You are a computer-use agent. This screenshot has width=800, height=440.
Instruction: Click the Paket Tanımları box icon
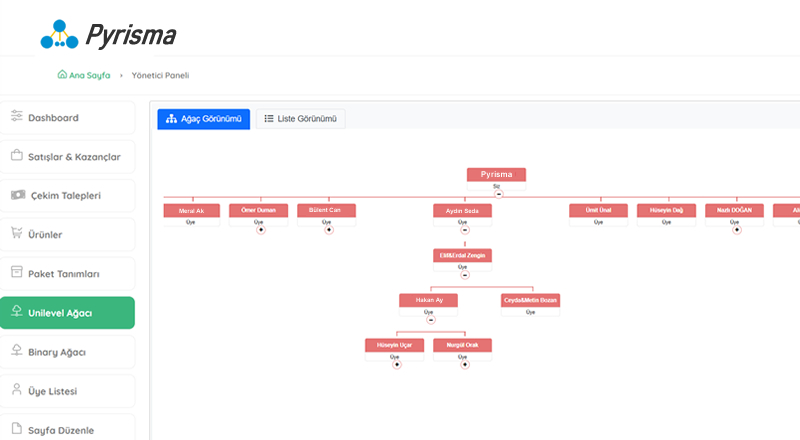click(x=16, y=273)
